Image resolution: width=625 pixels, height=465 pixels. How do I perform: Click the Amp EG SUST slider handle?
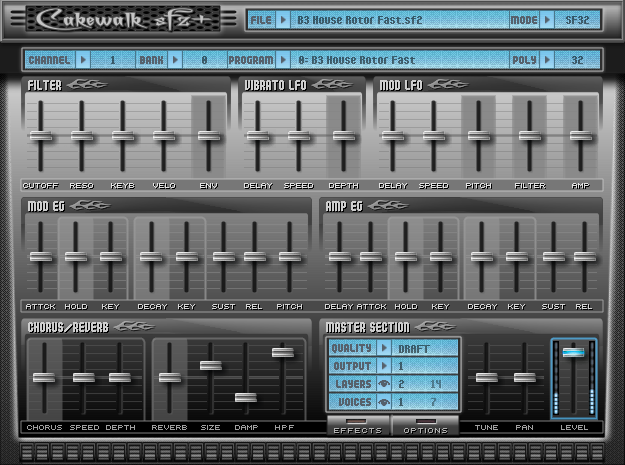554,257
